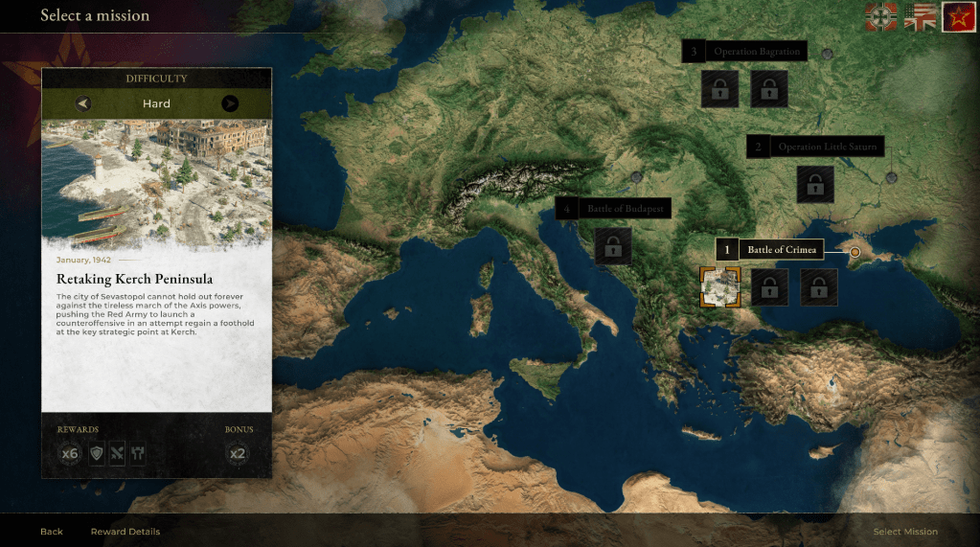Select the Soviet red star faction
Image resolution: width=980 pixels, height=547 pixels.
[x=957, y=16]
